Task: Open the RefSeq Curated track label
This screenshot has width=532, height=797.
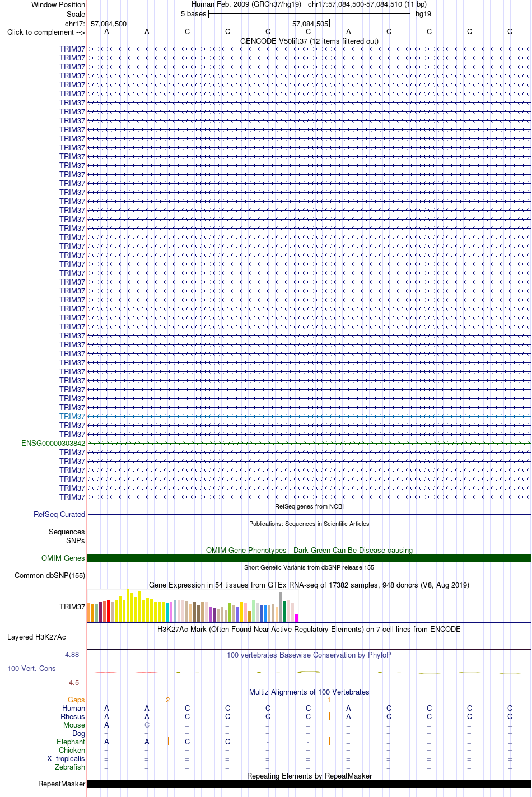Action: [x=59, y=514]
